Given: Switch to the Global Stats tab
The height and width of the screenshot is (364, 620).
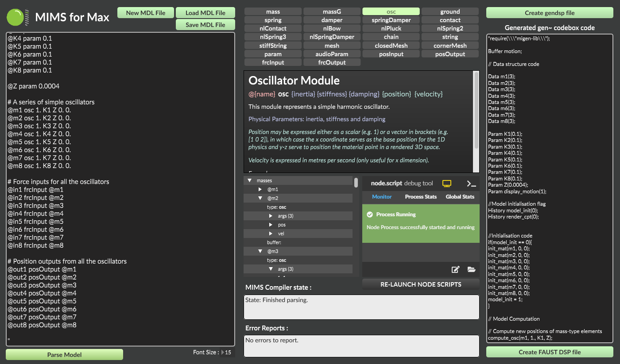Looking at the screenshot, I should click(x=460, y=197).
